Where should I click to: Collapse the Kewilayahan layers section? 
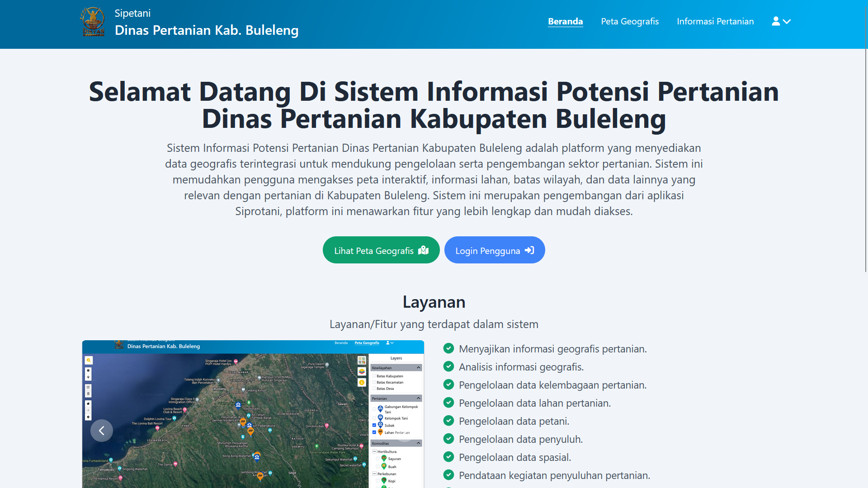pyautogui.click(x=419, y=367)
